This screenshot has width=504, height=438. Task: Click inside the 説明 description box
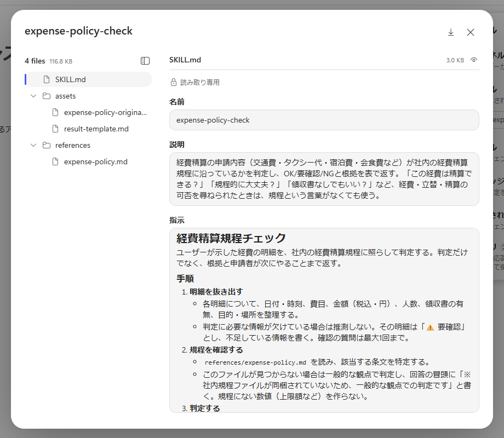[x=324, y=179]
